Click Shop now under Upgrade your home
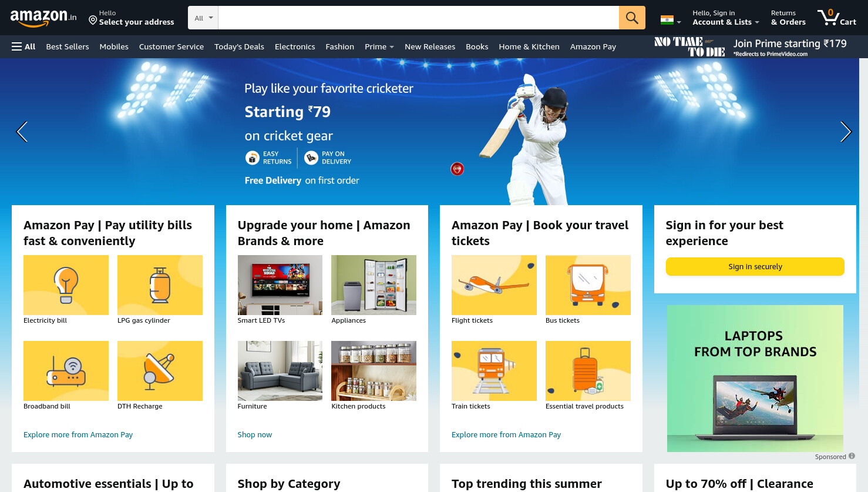868x492 pixels. click(x=255, y=434)
